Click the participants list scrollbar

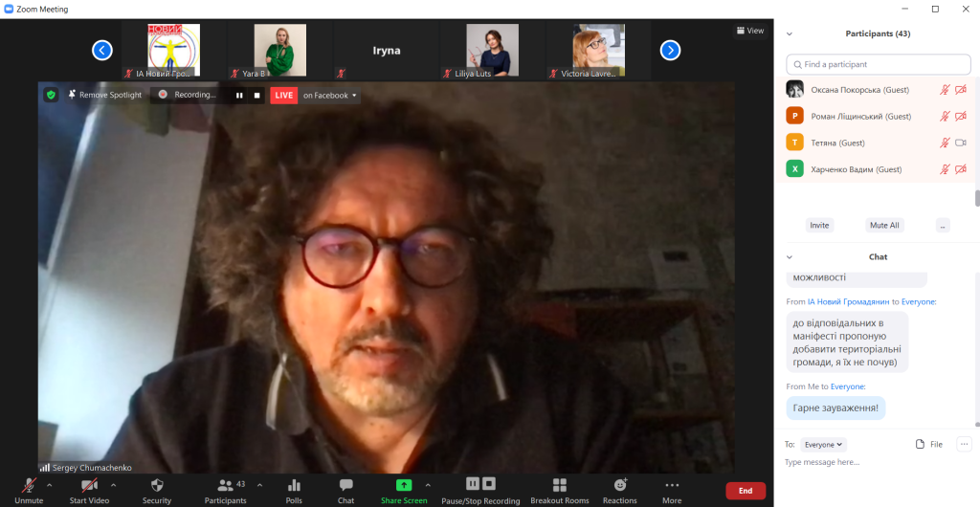(x=977, y=198)
